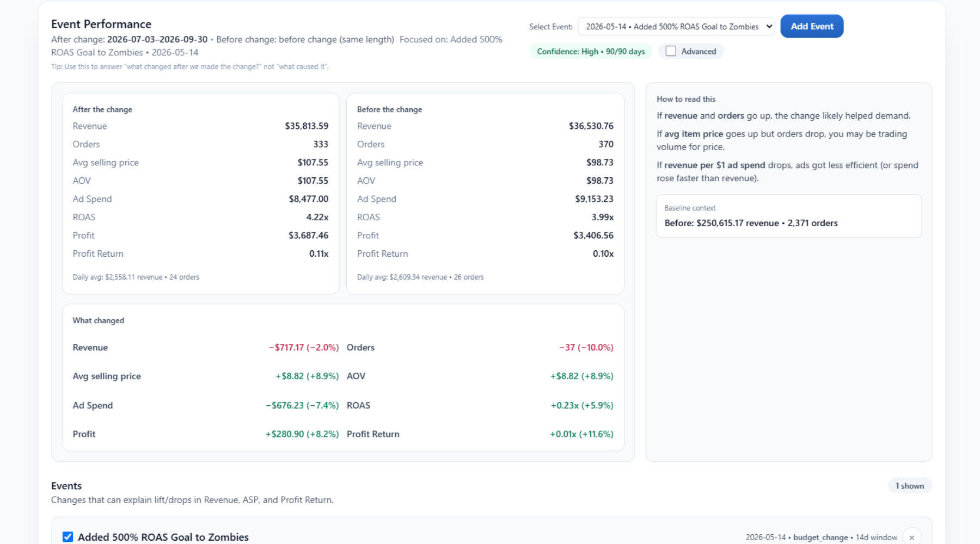Click the Before change Profit Return 0.10x
This screenshot has width=980, height=544.
[603, 254]
